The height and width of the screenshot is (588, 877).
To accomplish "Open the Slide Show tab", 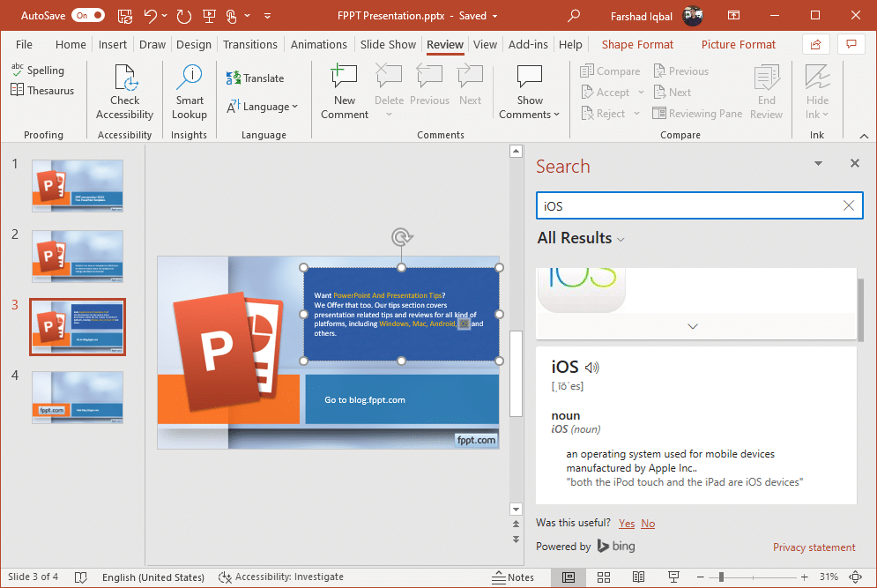I will [x=388, y=44].
